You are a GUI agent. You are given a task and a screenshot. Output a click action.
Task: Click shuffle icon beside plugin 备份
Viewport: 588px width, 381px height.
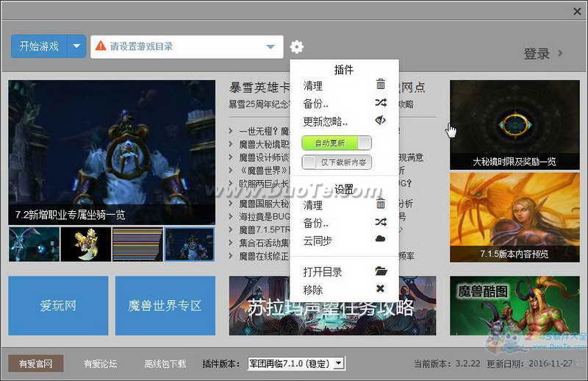pyautogui.click(x=381, y=102)
